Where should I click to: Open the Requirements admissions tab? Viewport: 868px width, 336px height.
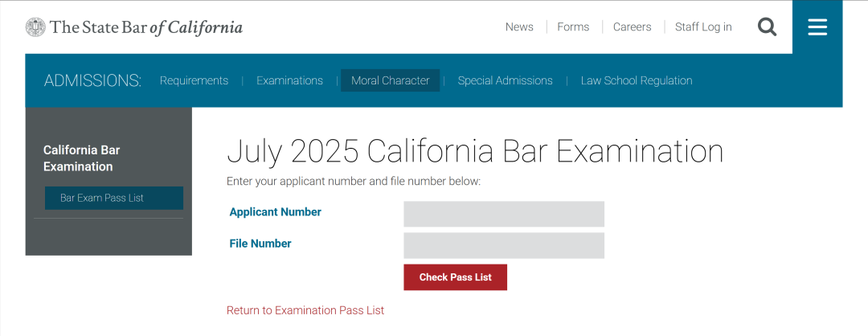(194, 80)
